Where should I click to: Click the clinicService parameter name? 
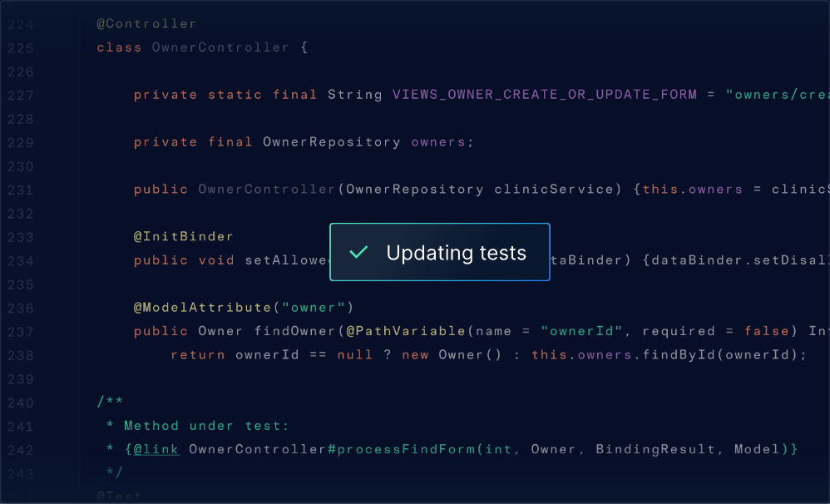(554, 190)
